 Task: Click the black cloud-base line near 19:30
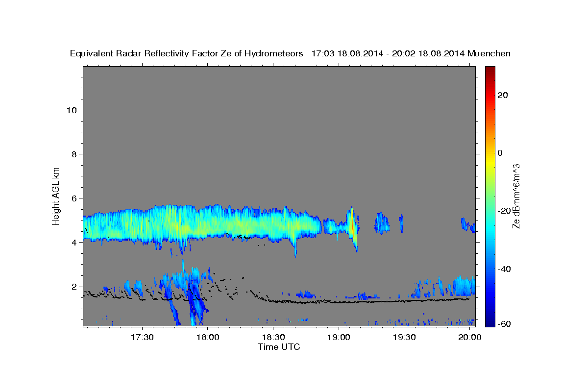[x=404, y=301]
